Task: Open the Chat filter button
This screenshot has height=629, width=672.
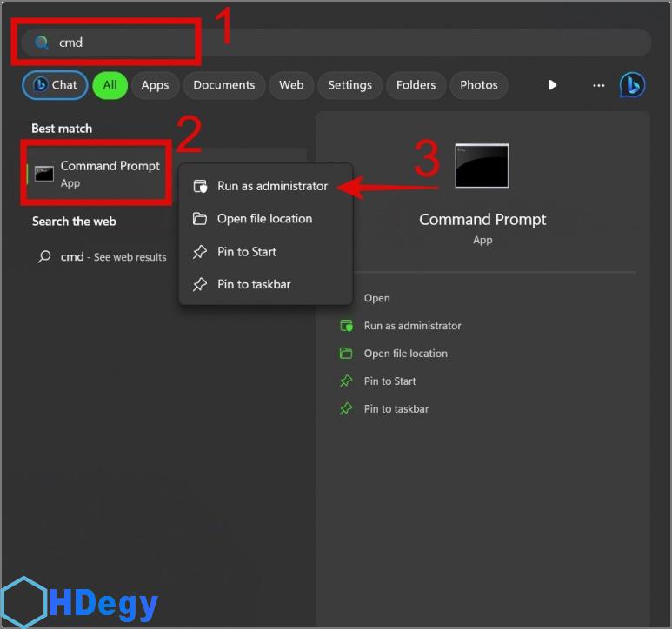Action: [x=55, y=85]
